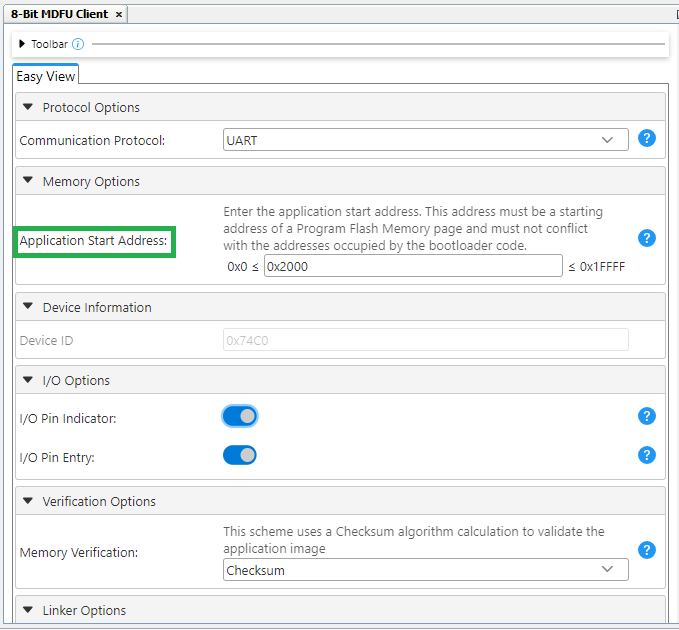Collapse the Verification Options section
Screen dimensions: 679x630
(x=27, y=501)
